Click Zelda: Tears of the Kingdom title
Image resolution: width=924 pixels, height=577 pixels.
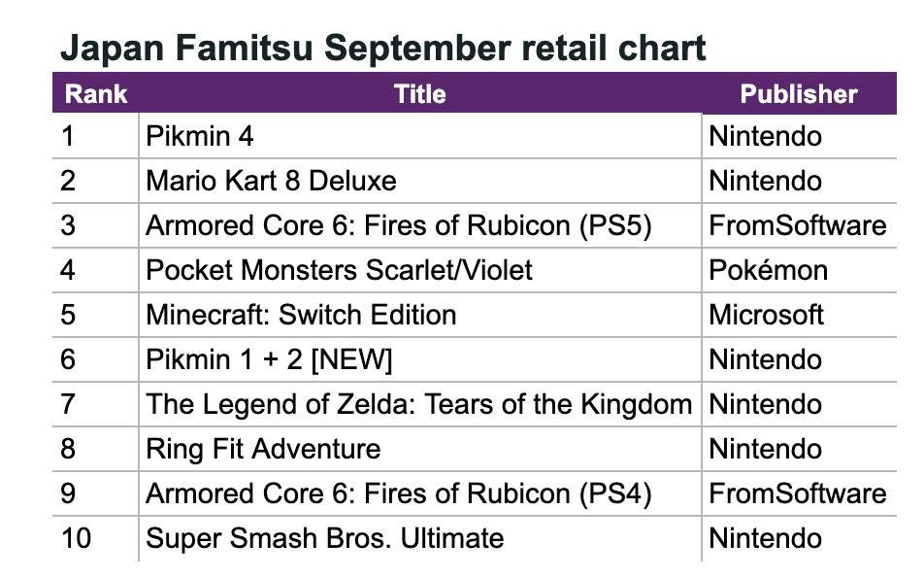coord(418,404)
